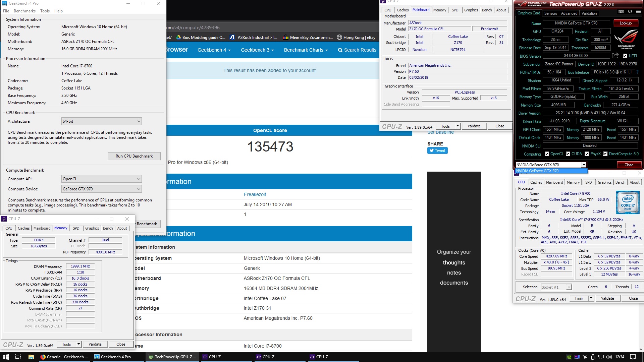Click the ROG Republic of Gamers logo
The image size is (644, 362).
626,40
